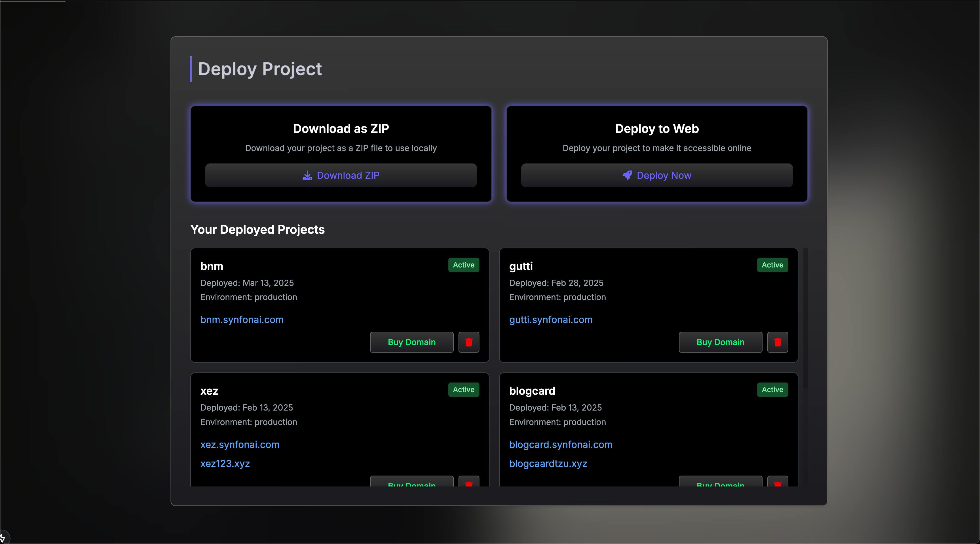Open the xez123.xyz custom domain
Viewport: 980px width, 544px height.
coord(225,464)
